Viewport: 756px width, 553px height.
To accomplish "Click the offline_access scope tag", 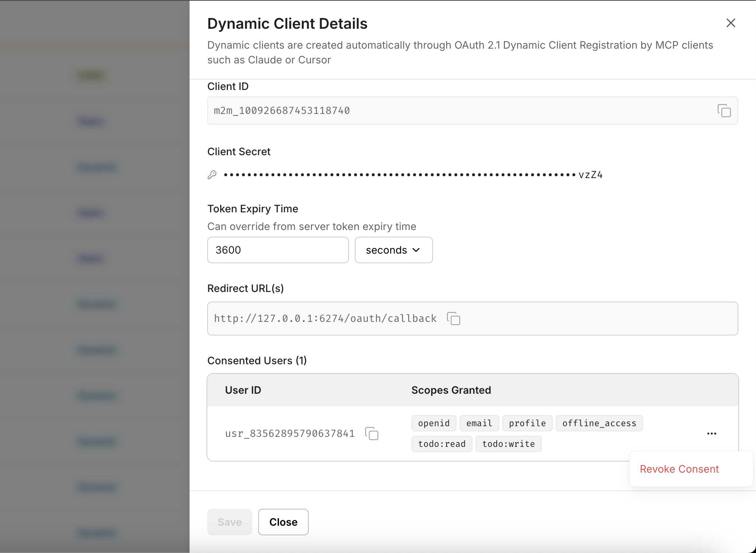I will pyautogui.click(x=599, y=423).
